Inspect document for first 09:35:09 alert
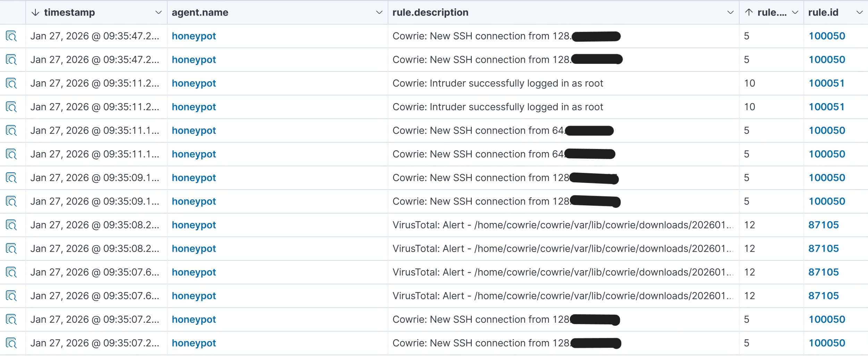The width and height of the screenshot is (868, 356). (11, 178)
